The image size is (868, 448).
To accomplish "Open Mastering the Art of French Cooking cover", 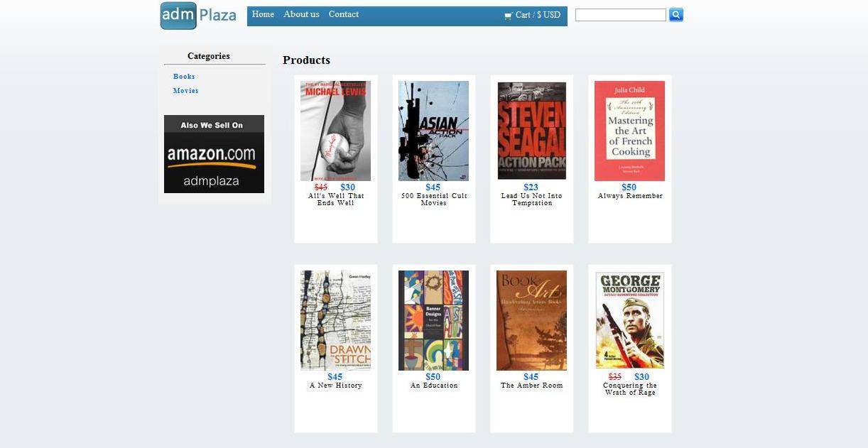I will coord(629,131).
